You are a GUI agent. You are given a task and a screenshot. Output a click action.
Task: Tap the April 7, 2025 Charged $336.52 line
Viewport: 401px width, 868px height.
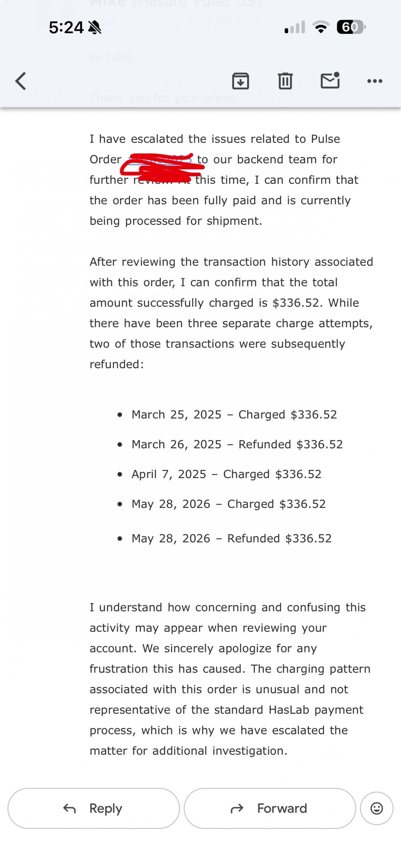click(226, 474)
